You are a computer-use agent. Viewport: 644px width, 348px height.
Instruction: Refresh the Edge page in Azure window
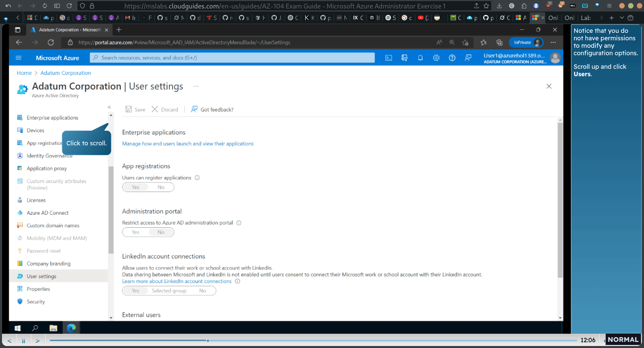pyautogui.click(x=51, y=42)
